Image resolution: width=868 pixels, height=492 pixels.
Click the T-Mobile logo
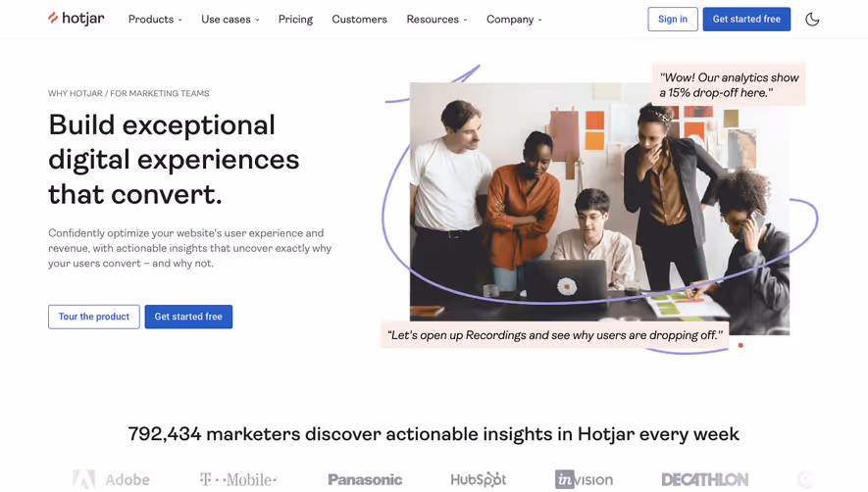238,479
